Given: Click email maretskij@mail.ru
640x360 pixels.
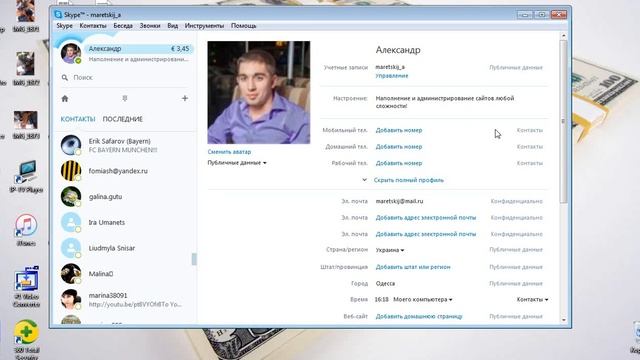Looking at the screenshot, I should click(x=399, y=201).
